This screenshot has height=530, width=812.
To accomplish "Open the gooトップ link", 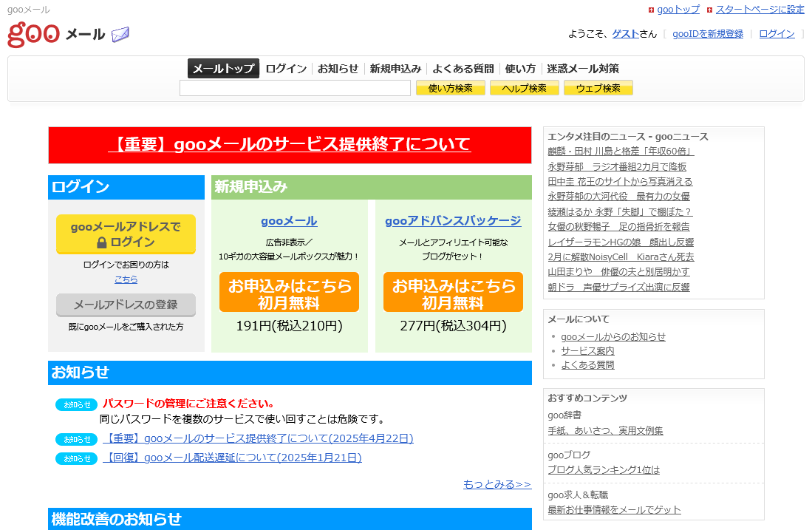I will (x=678, y=10).
